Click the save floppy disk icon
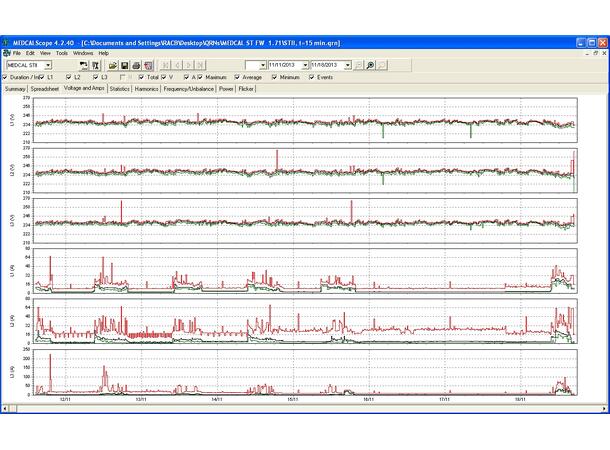The height and width of the screenshot is (450, 610). [x=124, y=65]
